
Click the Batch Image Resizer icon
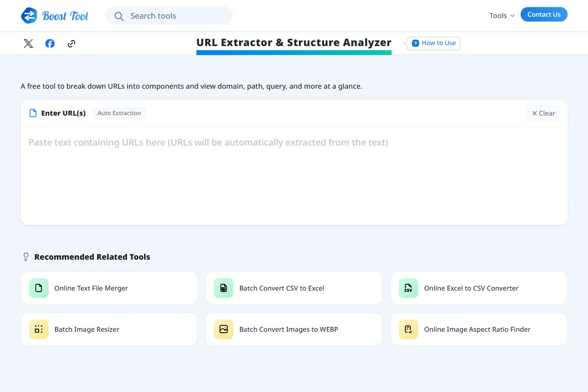coord(39,329)
